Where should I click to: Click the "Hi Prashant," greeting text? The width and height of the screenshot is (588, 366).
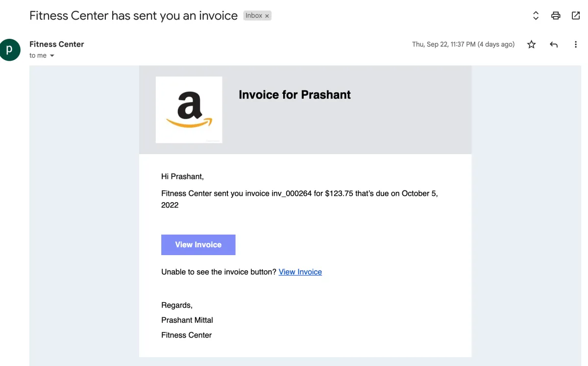tap(182, 177)
